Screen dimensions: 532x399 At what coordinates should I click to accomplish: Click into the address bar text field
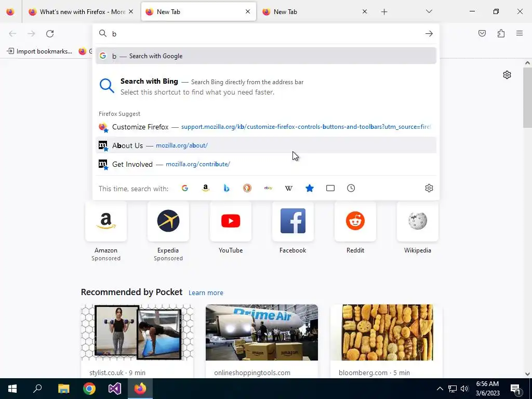coord(267,34)
